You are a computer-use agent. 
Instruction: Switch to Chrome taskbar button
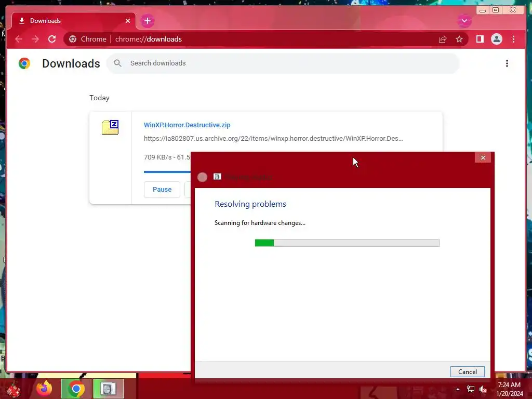[76, 389]
